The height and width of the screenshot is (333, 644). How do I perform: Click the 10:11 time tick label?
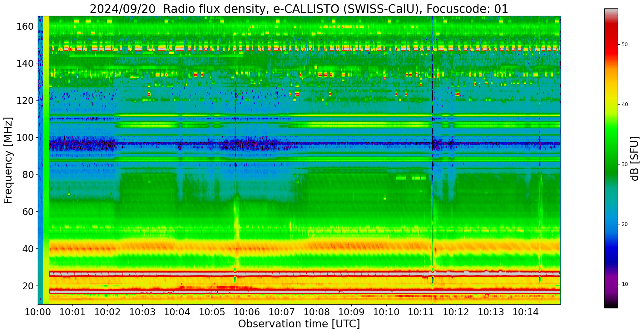[421, 312]
